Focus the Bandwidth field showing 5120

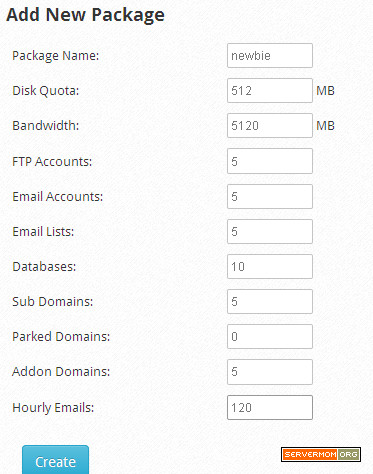pyautogui.click(x=270, y=126)
